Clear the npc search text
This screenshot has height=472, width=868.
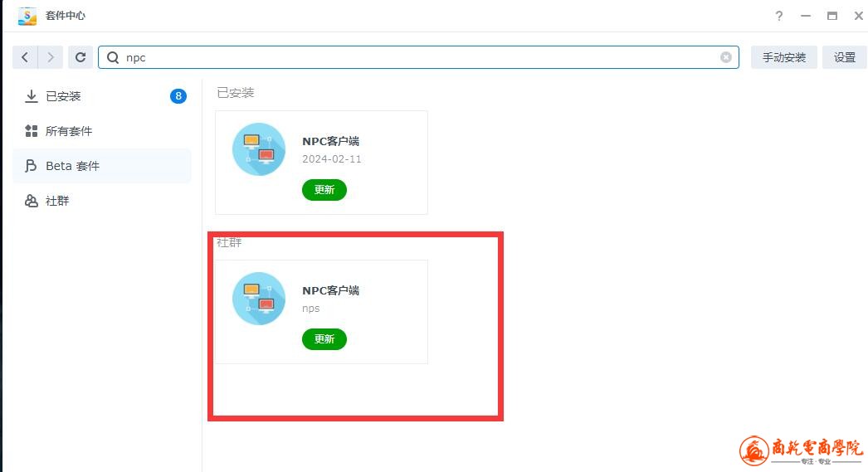point(726,57)
